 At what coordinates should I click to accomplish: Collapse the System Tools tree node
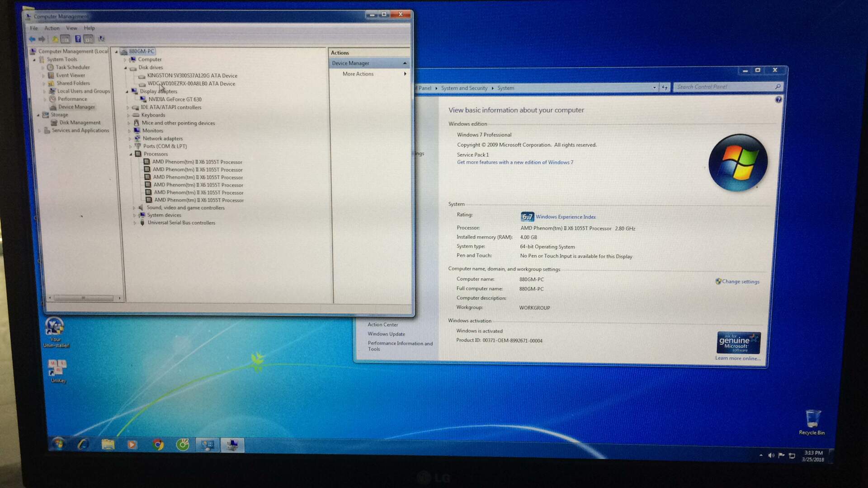pyautogui.click(x=34, y=60)
